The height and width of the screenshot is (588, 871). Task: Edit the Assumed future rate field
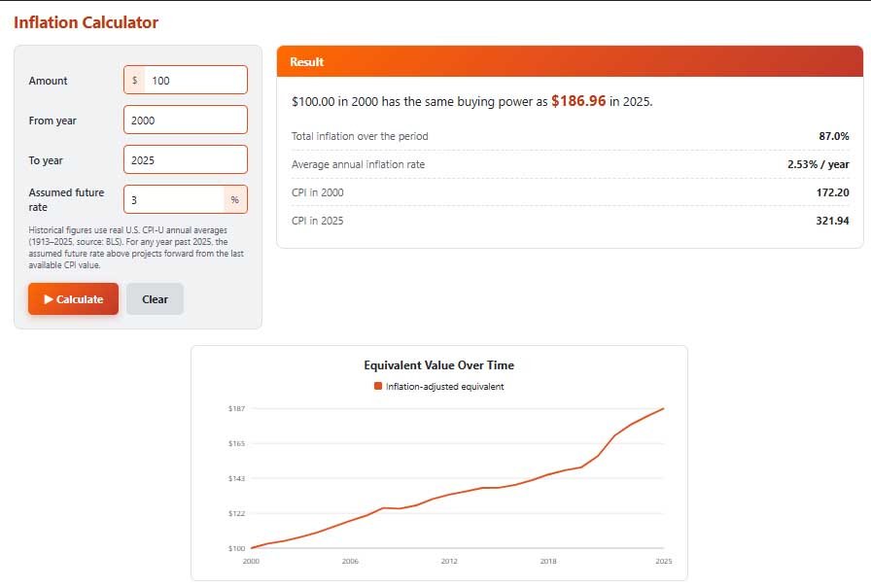click(174, 200)
